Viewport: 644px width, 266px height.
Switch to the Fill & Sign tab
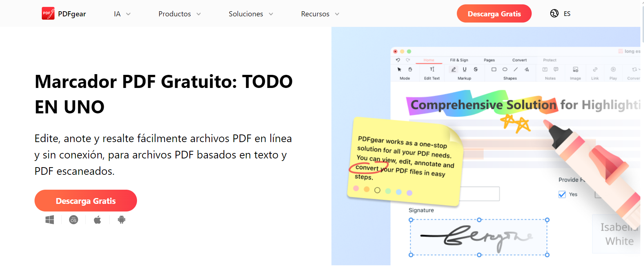459,60
